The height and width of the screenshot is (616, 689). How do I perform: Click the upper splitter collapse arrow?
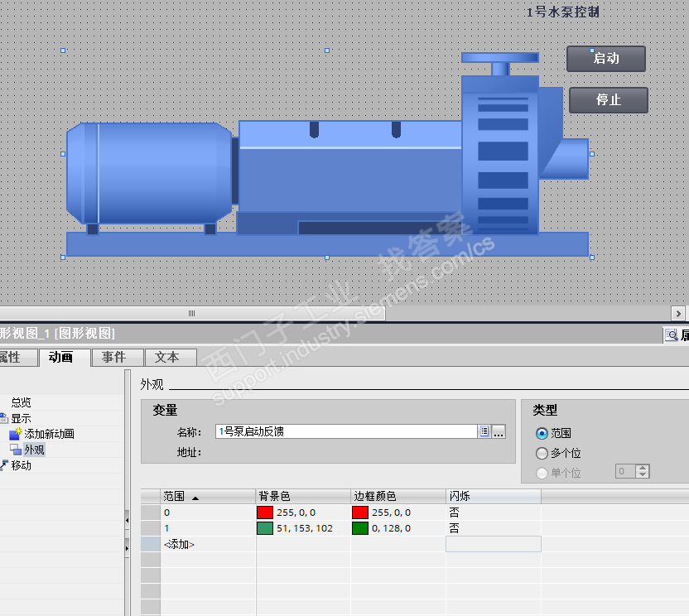click(x=127, y=520)
